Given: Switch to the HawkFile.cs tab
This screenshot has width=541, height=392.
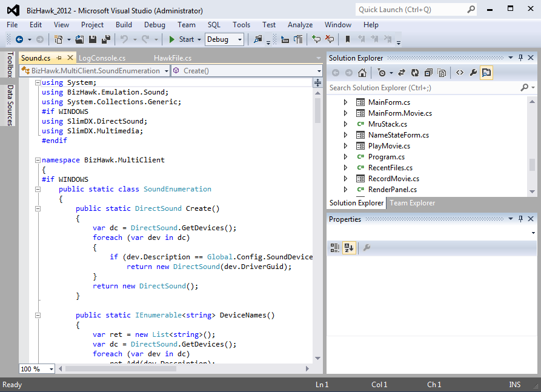Looking at the screenshot, I should (173, 58).
